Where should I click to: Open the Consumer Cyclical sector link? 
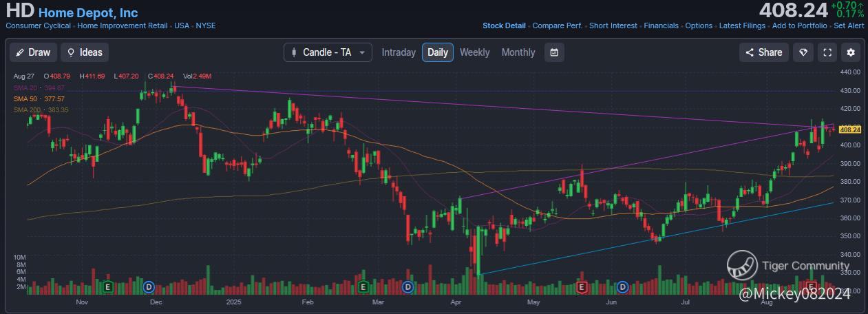(x=38, y=25)
